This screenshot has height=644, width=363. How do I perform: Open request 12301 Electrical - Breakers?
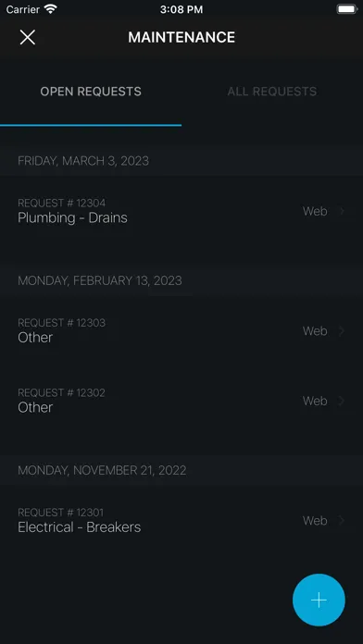pos(181,521)
